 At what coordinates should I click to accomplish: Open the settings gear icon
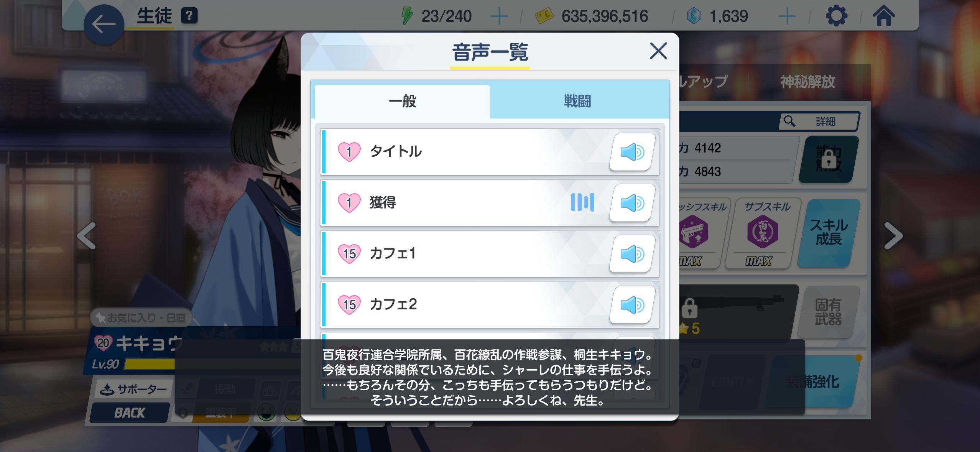pyautogui.click(x=836, y=16)
